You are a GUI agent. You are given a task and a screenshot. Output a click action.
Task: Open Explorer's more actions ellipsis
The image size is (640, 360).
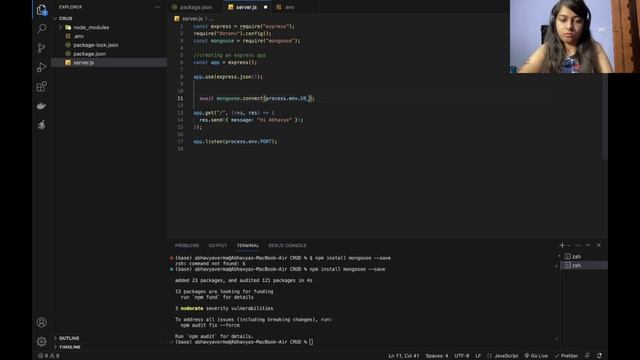[x=157, y=7]
